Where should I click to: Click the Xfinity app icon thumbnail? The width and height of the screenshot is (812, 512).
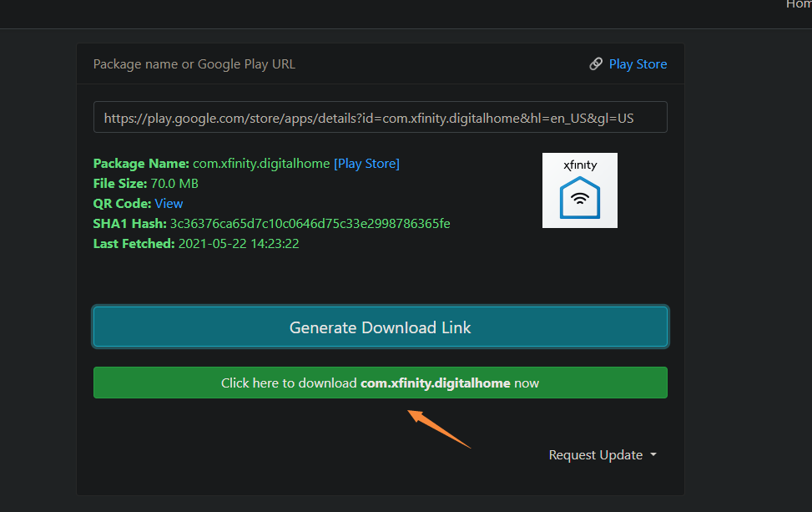(579, 190)
